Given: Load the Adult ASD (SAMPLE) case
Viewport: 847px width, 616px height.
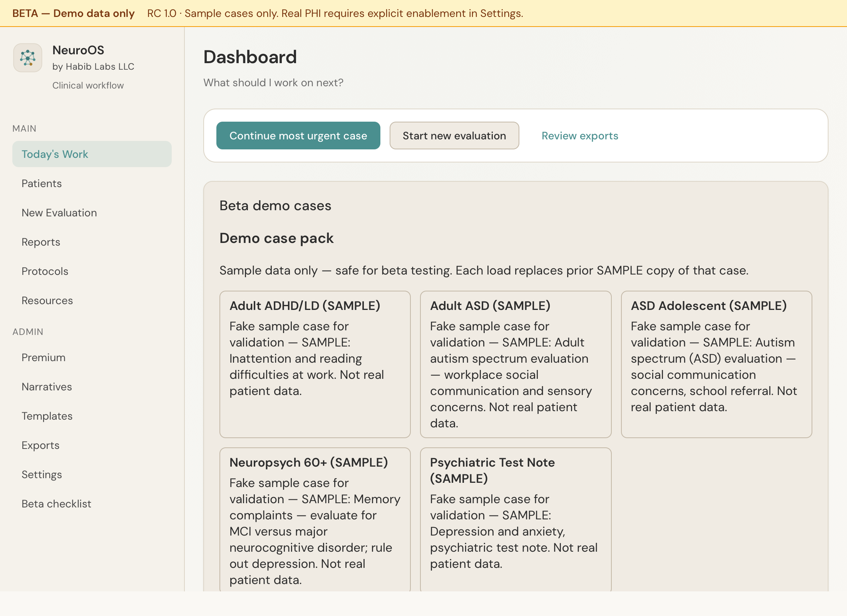Looking at the screenshot, I should 516,364.
